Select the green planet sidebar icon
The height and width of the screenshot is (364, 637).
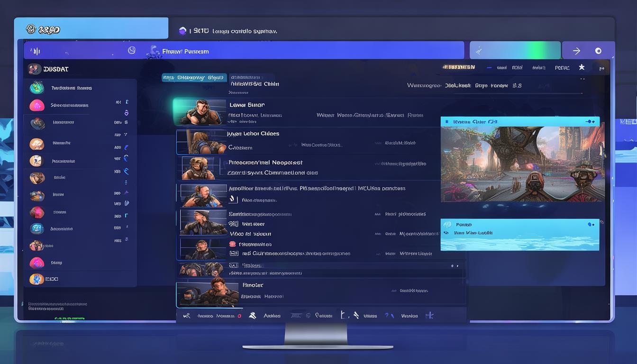37,88
